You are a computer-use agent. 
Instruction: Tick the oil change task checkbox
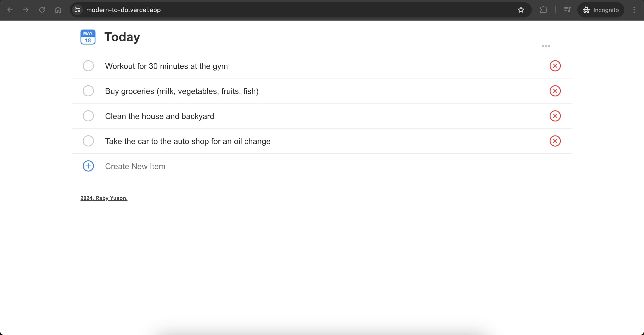coord(88,141)
